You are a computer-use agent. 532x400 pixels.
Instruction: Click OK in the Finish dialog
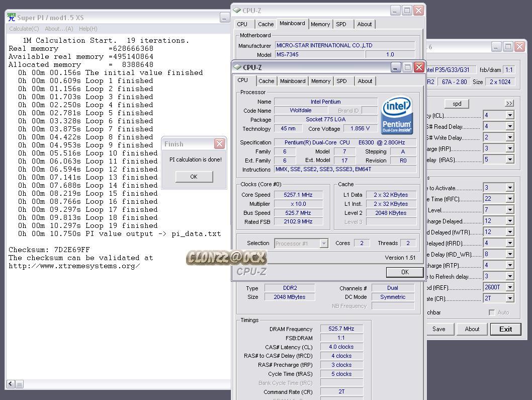[194, 177]
